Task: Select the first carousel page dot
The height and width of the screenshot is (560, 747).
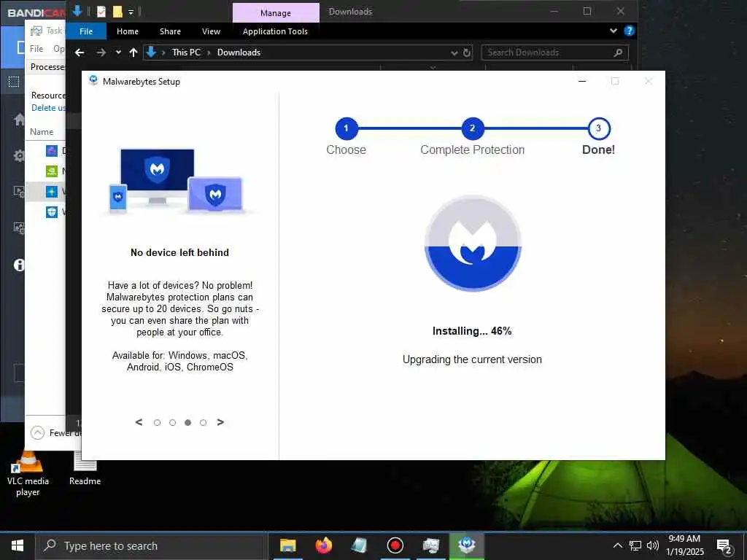Action: click(x=158, y=422)
